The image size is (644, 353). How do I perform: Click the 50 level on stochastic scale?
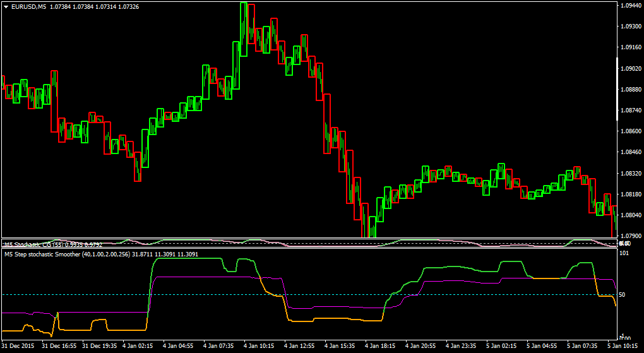[x=623, y=295]
